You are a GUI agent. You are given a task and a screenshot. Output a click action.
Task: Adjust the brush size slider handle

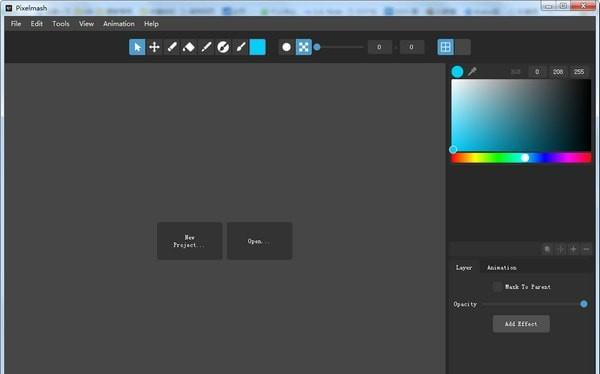click(x=317, y=47)
